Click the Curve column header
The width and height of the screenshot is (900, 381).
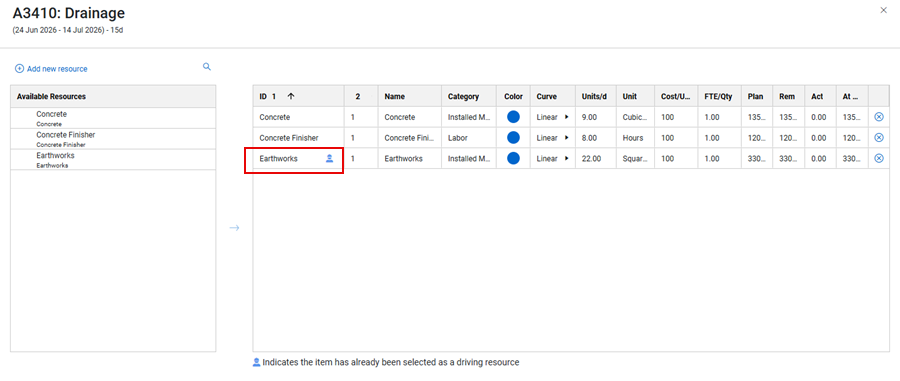click(552, 96)
